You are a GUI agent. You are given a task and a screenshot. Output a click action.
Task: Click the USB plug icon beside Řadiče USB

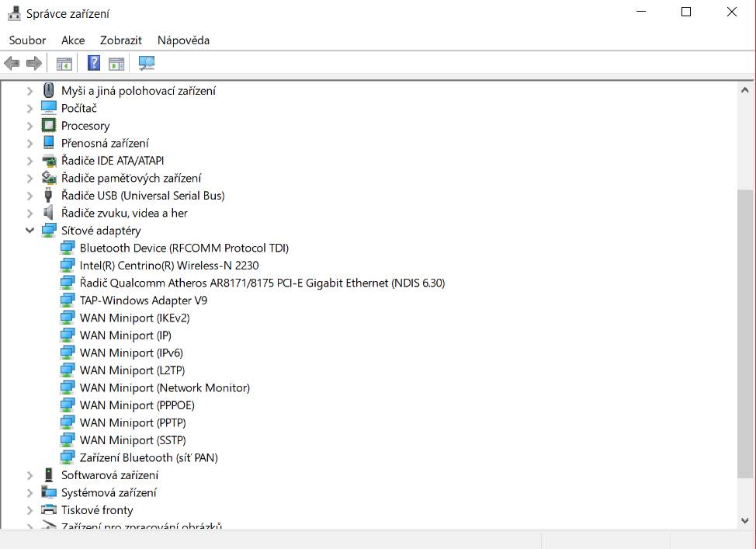click(48, 195)
